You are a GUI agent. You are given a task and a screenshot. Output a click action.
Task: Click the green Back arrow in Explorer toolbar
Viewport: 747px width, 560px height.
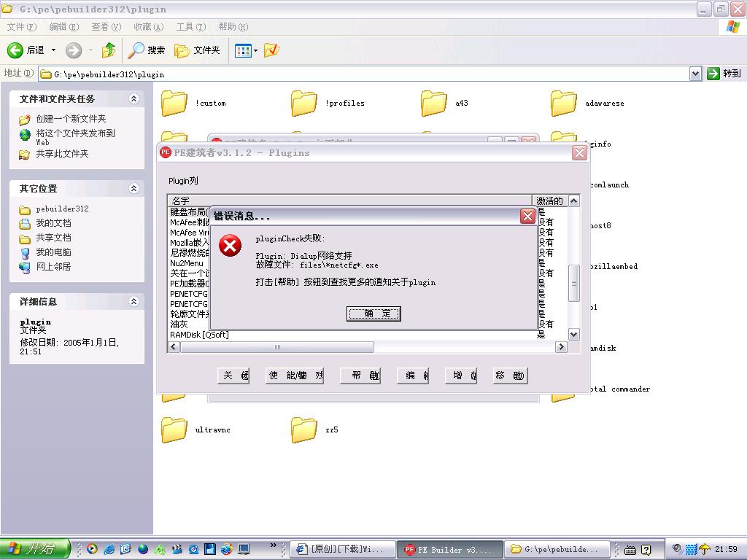click(x=15, y=50)
